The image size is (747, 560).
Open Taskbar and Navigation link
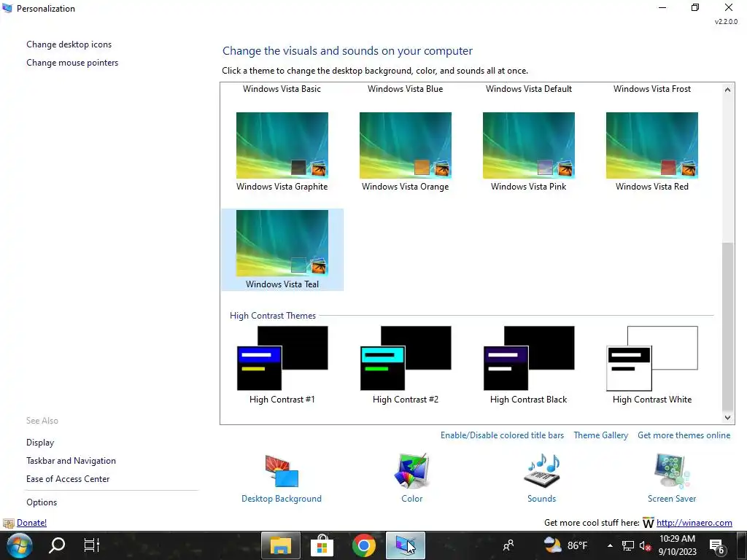[x=71, y=461]
